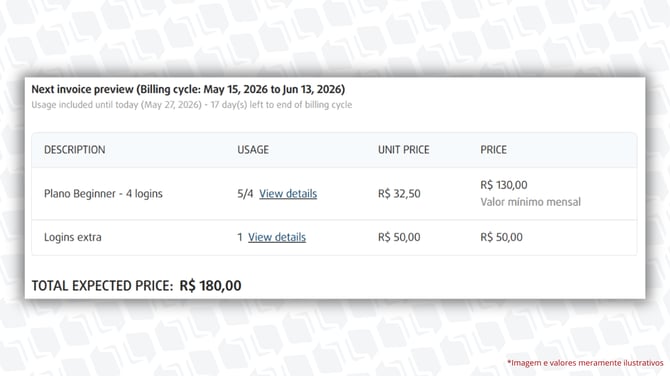The width and height of the screenshot is (670, 376).
Task: Select the 'R$ 50,00' unit price
Action: click(399, 237)
